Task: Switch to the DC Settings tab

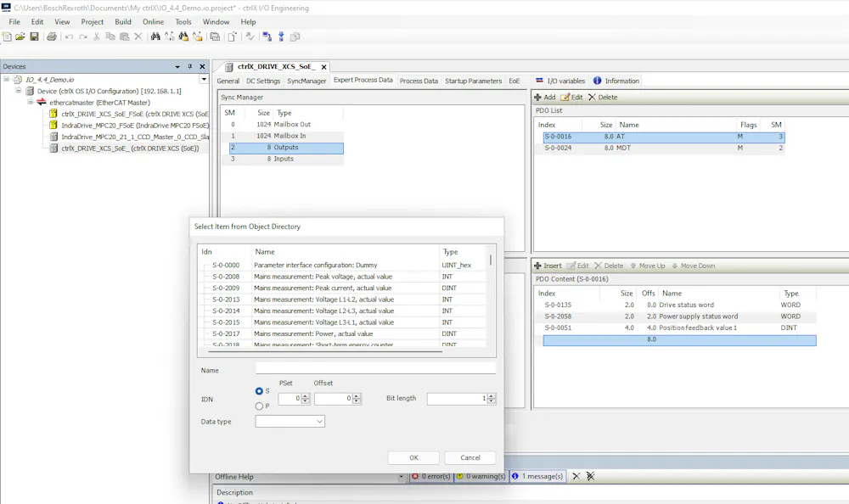Action: coord(263,81)
